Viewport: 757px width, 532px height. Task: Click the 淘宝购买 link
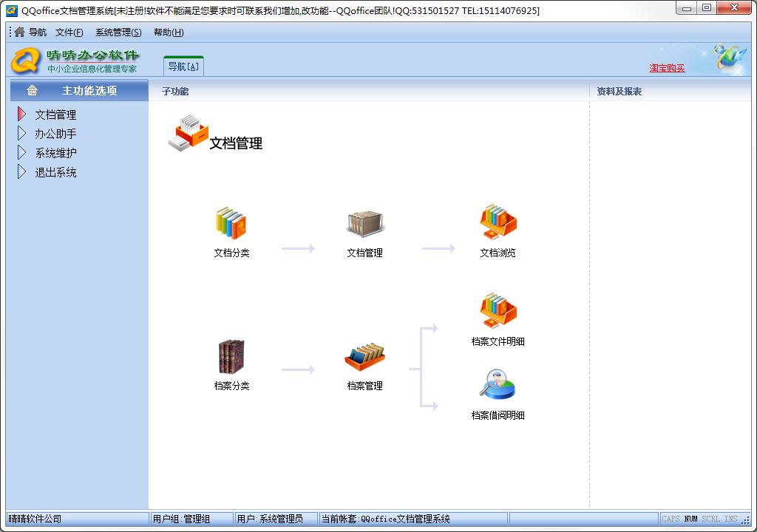(667, 68)
